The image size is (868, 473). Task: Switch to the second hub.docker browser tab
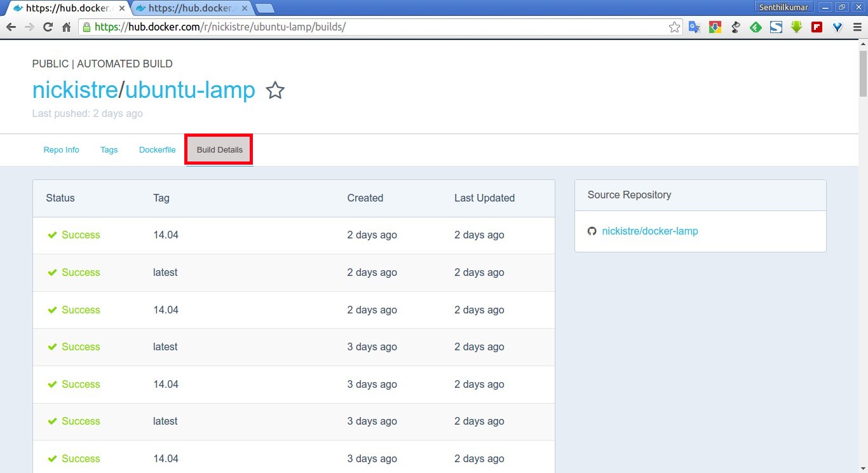coord(191,9)
